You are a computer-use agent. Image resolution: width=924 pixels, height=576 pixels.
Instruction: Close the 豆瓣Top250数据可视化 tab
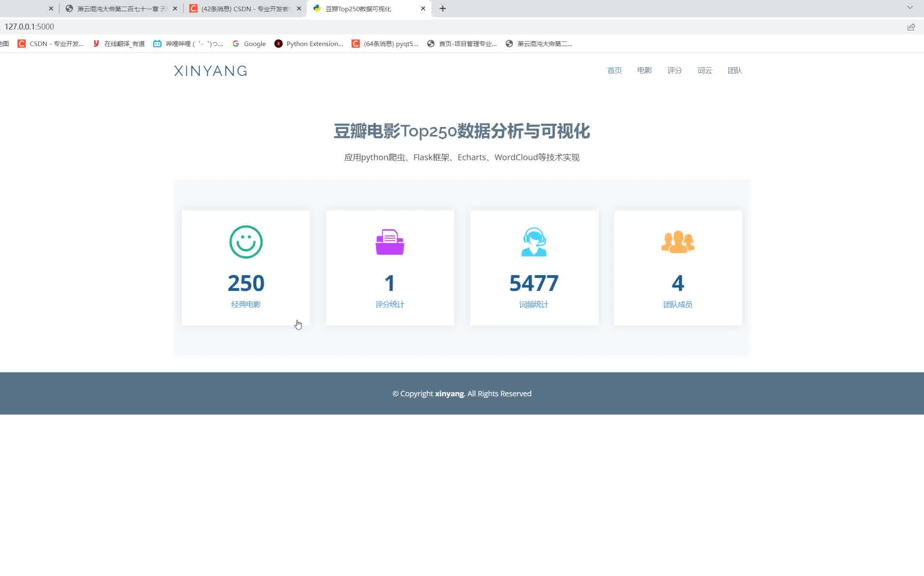click(x=423, y=8)
